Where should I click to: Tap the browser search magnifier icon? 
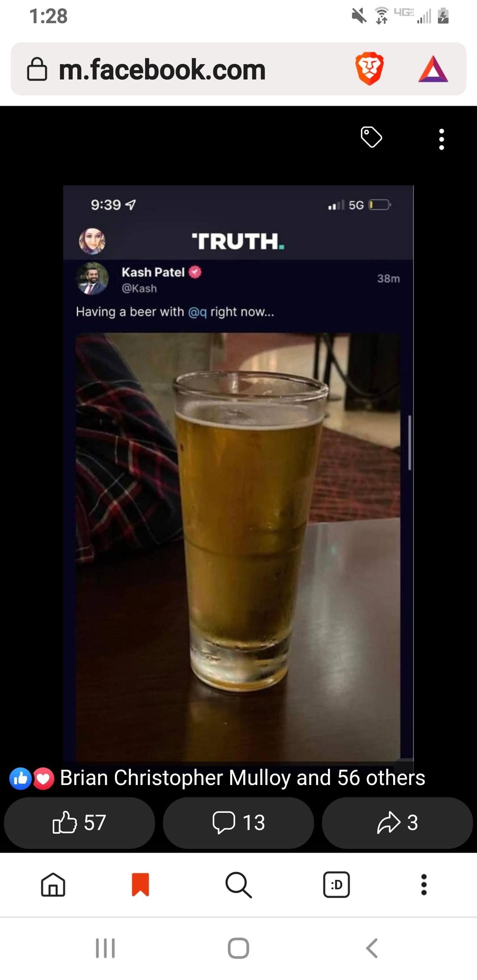238,885
